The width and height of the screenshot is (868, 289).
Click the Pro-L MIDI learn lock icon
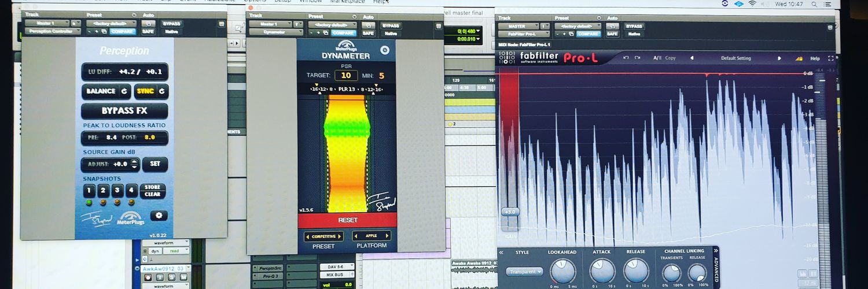coord(799,58)
